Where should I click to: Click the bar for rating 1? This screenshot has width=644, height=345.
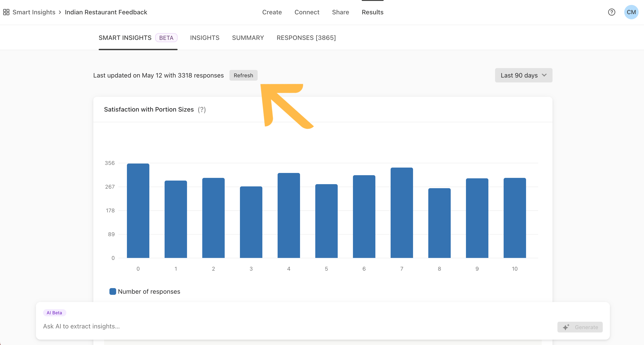[176, 219]
